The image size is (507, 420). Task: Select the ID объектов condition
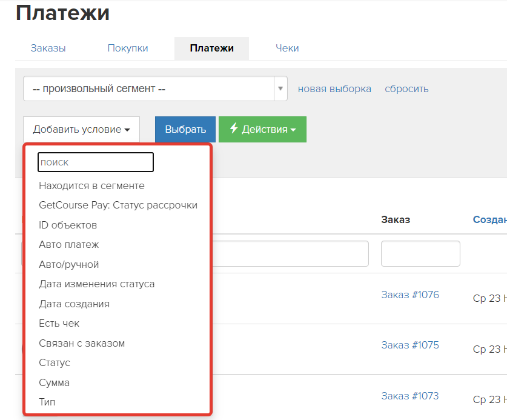pyautogui.click(x=68, y=225)
